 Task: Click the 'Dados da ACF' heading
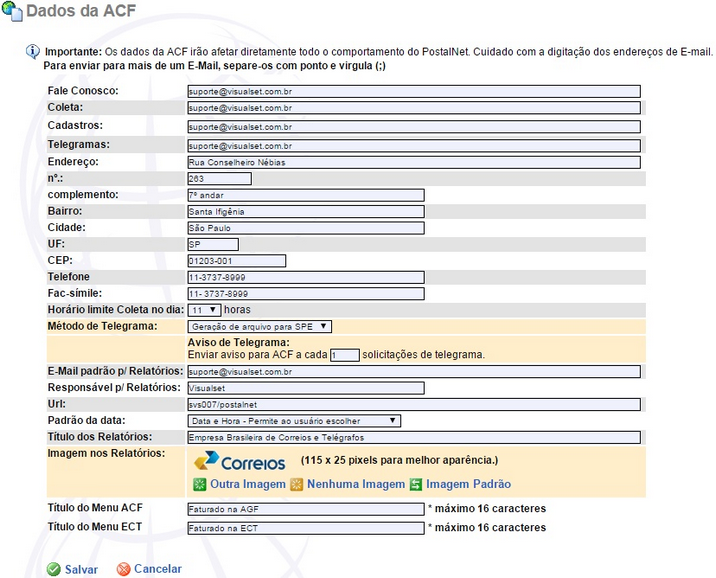[x=81, y=11]
